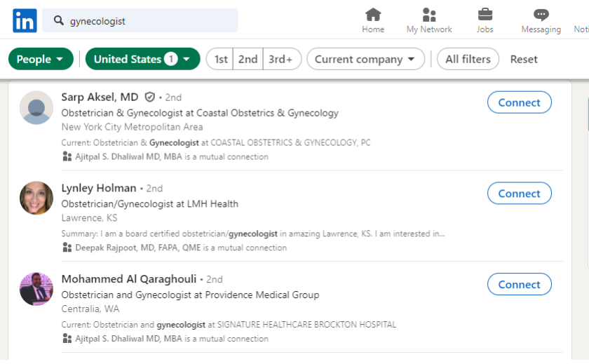
Task: Open Sarp Aksel, MD profile name link
Action: click(100, 97)
